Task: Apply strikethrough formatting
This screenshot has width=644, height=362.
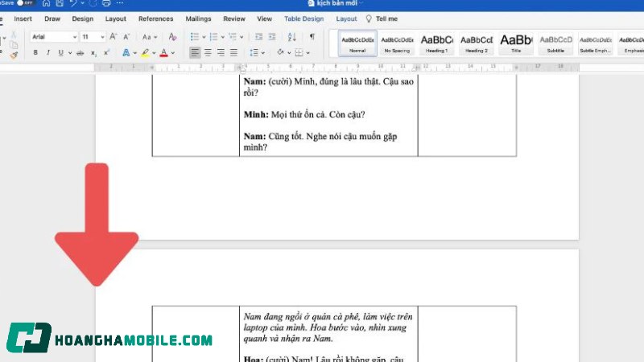Action: (x=79, y=53)
